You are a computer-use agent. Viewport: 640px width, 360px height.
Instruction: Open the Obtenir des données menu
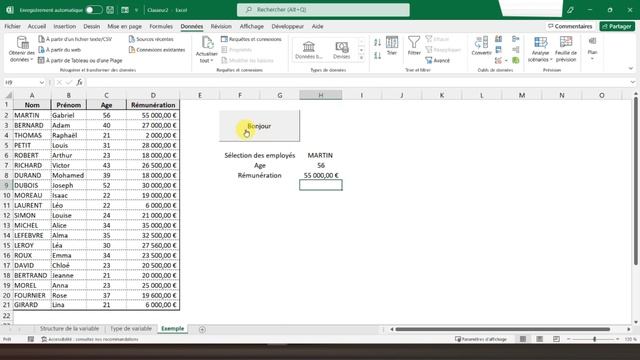point(22,49)
